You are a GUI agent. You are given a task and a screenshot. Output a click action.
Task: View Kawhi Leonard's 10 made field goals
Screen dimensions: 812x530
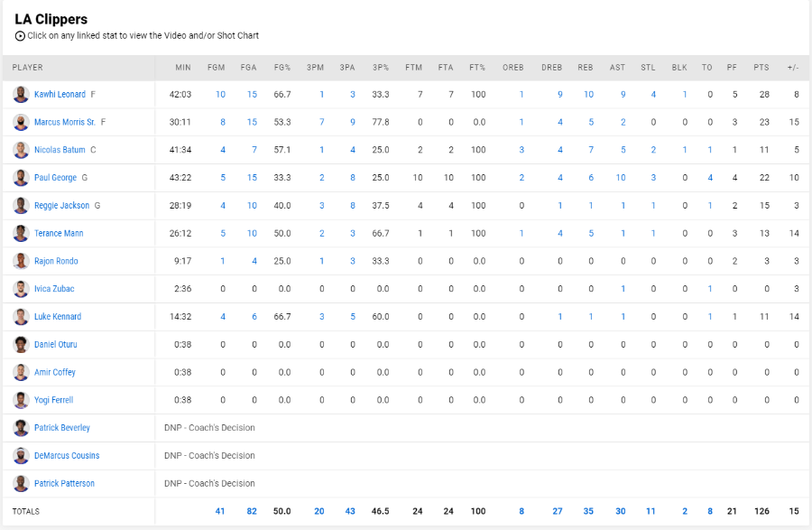[221, 94]
